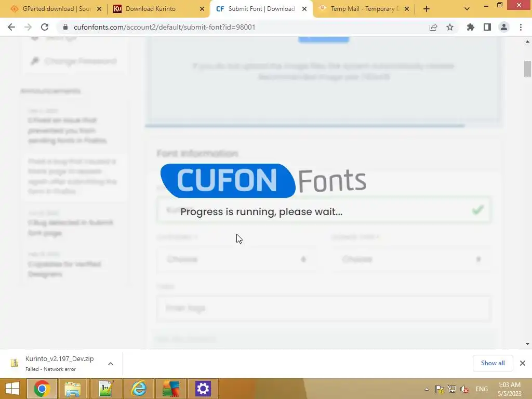Switch the ENG input language
The width and height of the screenshot is (532, 399).
pos(482,389)
